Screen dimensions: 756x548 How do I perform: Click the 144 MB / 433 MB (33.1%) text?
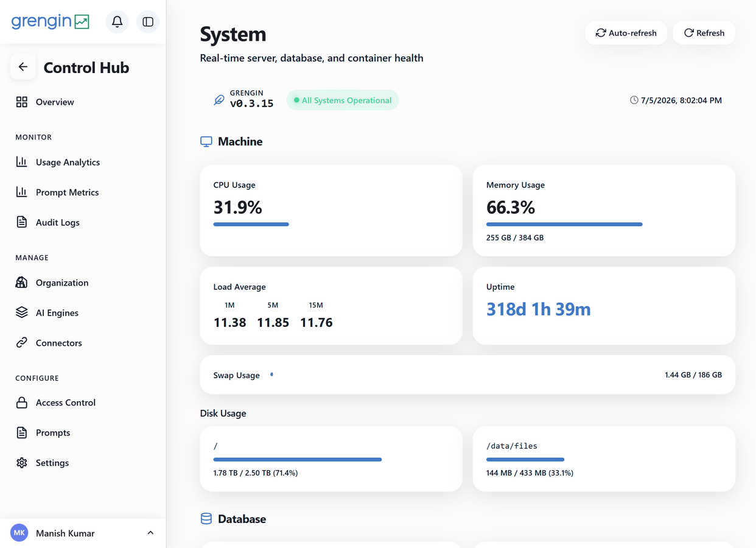coord(530,472)
